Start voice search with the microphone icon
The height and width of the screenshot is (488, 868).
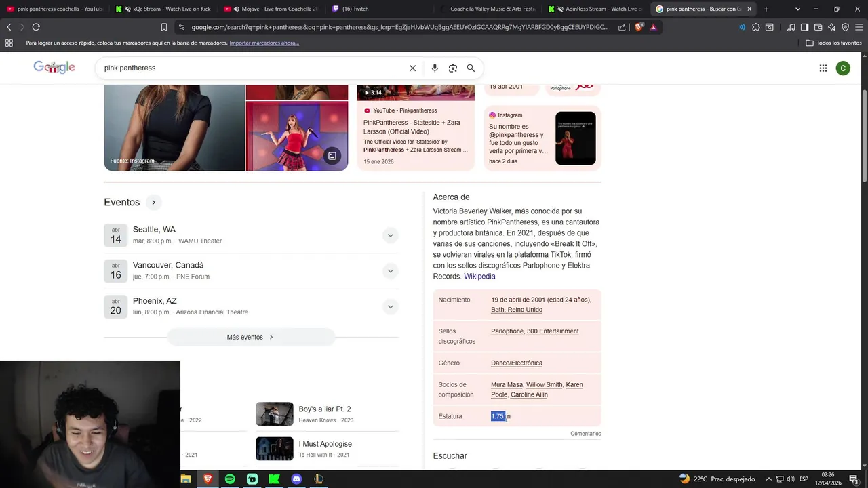tap(435, 68)
